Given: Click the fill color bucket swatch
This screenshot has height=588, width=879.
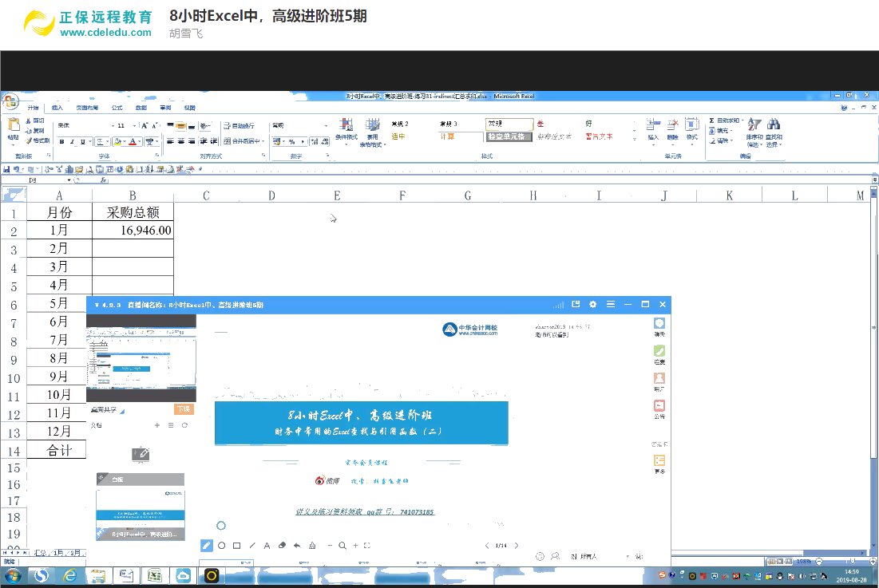Looking at the screenshot, I should [117, 142].
